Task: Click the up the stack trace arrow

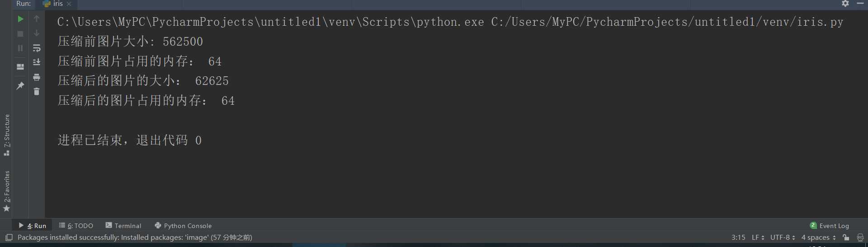Action: click(37, 19)
